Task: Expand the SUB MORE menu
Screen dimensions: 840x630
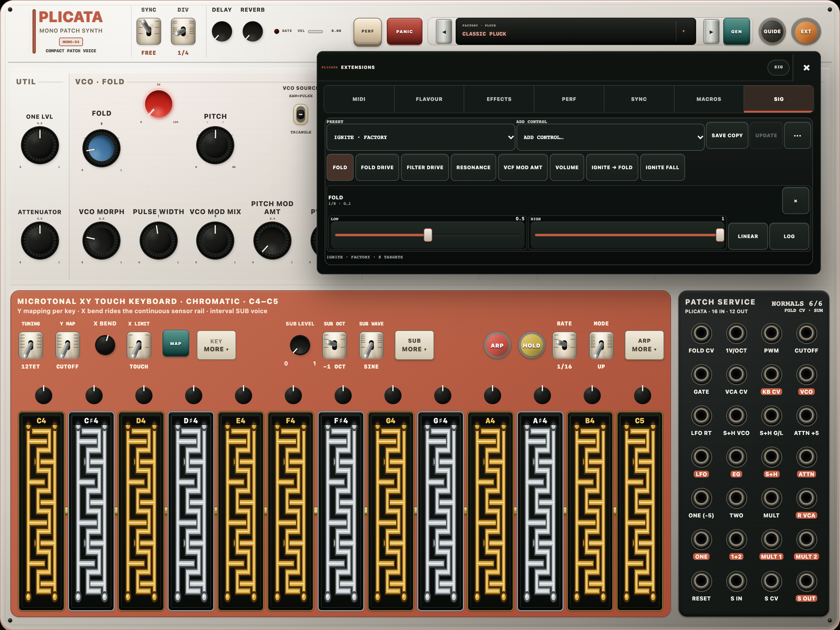Action: click(x=414, y=345)
